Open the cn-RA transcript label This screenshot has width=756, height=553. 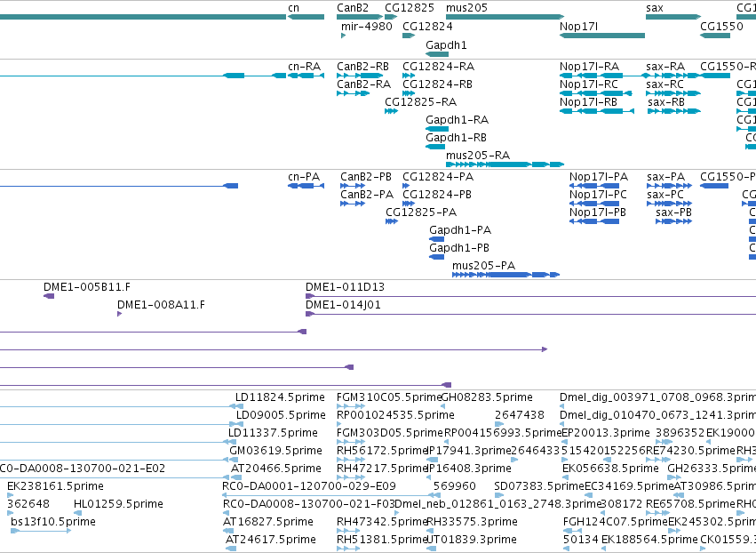(x=304, y=66)
